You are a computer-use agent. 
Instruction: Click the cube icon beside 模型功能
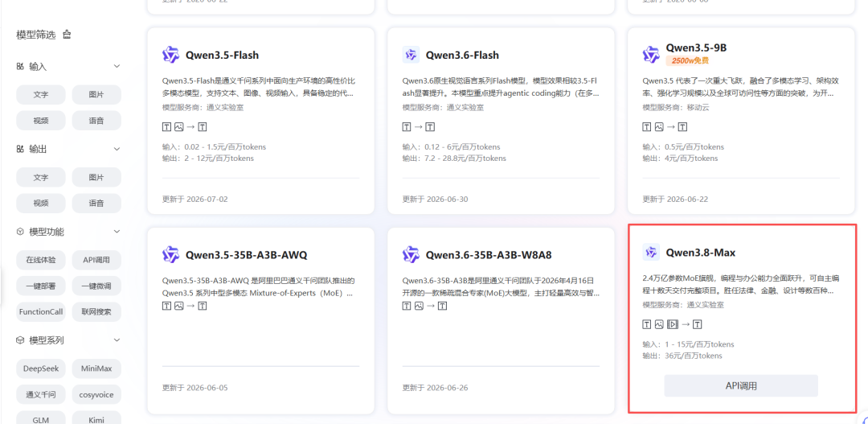point(20,232)
